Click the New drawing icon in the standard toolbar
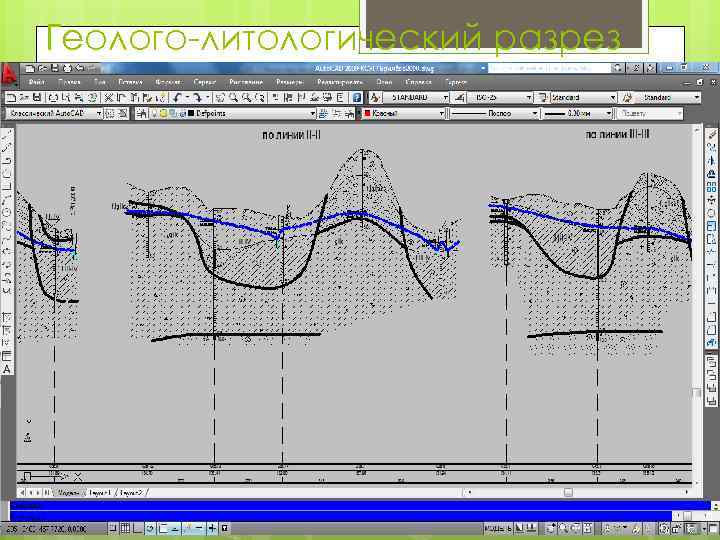Viewport: 720px width, 540px height. (x=11, y=97)
